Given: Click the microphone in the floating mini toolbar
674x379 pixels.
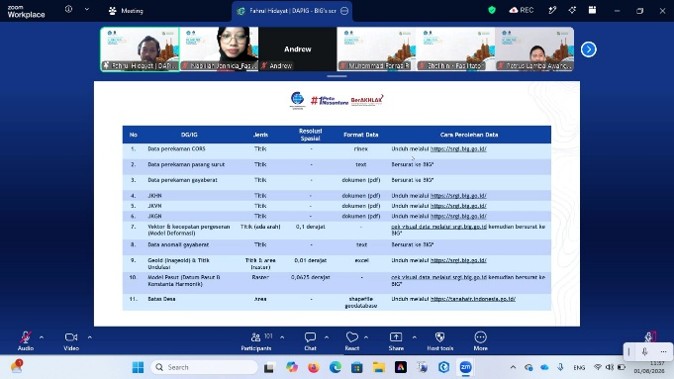Looking at the screenshot, I should click(x=644, y=352).
